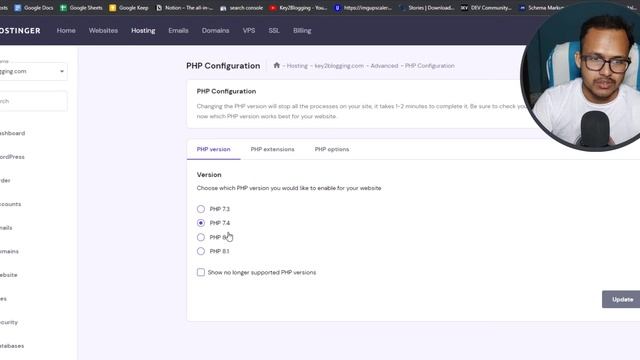Screen dimensions: 640x360
Task: Click the home icon in breadcrumb
Action: (276, 65)
